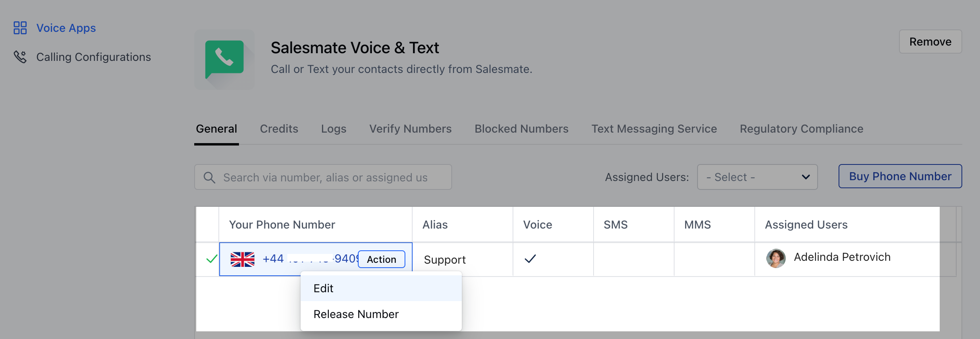
Task: Click Adelinda Petrovich's avatar
Action: tap(776, 258)
